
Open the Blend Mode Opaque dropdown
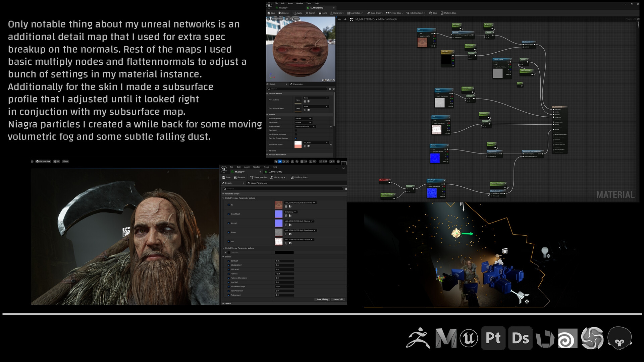tap(303, 122)
